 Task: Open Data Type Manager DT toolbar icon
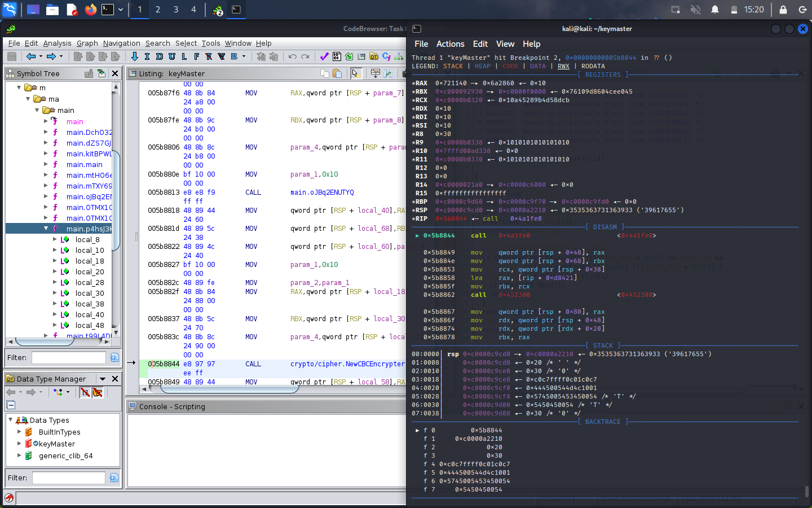(x=374, y=56)
